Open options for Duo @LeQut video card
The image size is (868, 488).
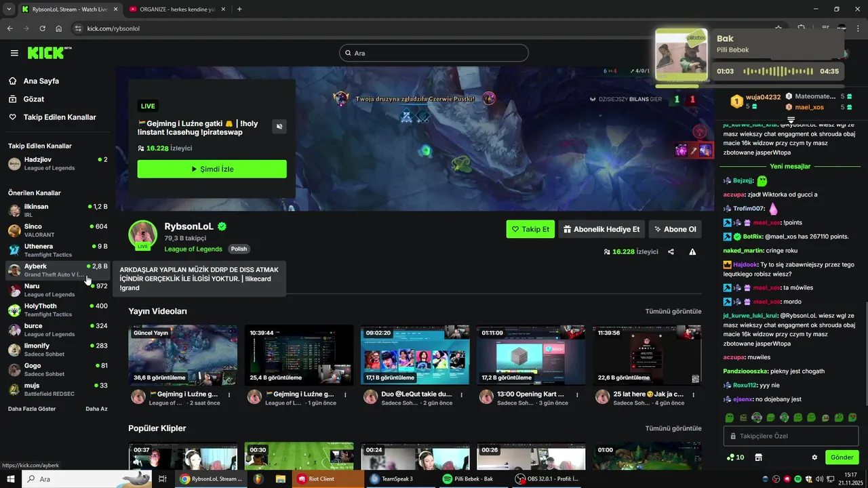pyautogui.click(x=461, y=394)
